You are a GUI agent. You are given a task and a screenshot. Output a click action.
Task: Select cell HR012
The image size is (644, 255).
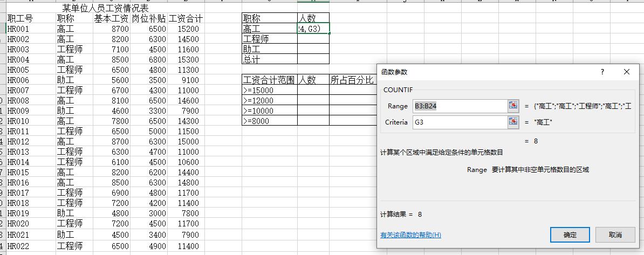pyautogui.click(x=31, y=142)
